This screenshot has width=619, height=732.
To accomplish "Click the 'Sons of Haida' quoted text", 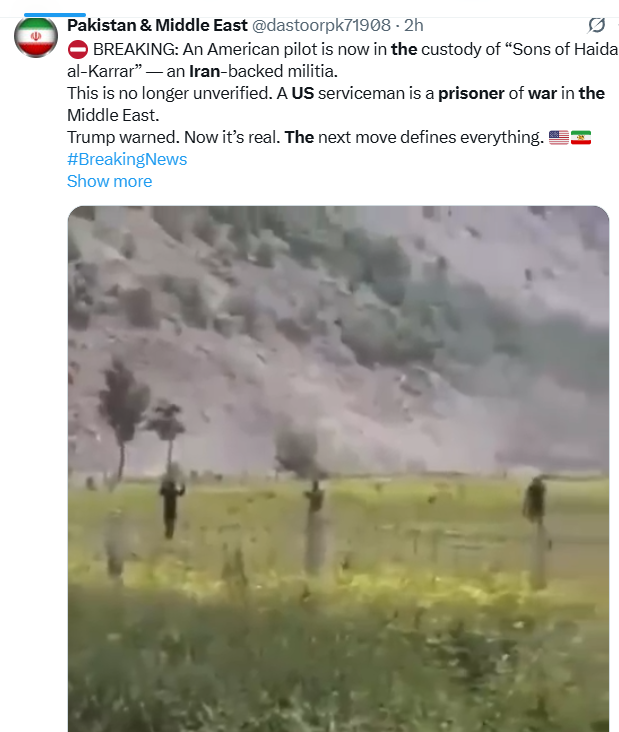I will tap(562, 49).
